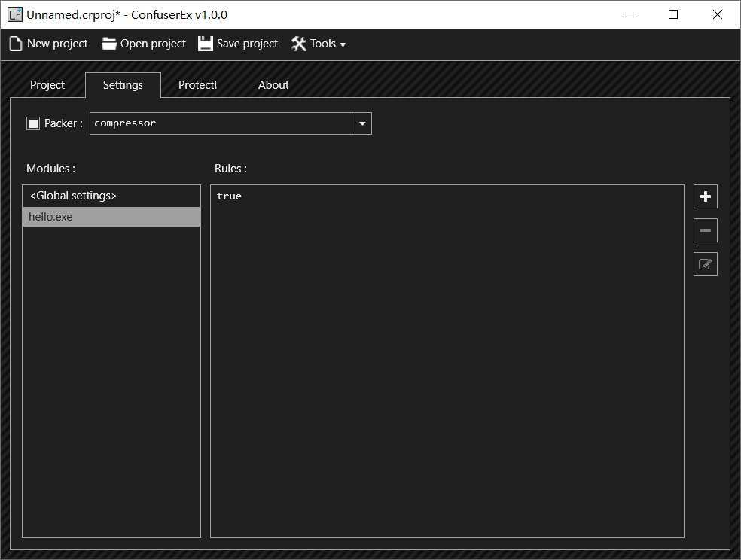Save project with floppy icon
The image size is (741, 560).
(238, 44)
